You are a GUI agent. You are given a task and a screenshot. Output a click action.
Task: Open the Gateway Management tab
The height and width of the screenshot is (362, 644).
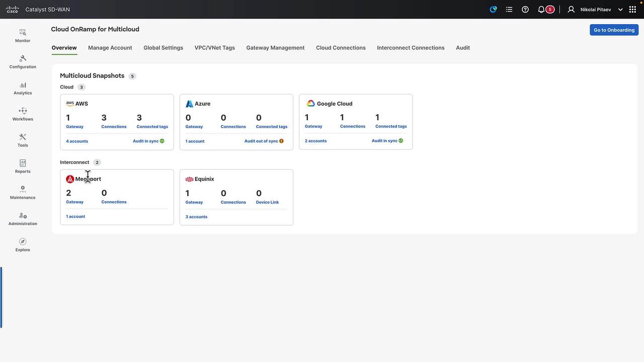(x=275, y=48)
